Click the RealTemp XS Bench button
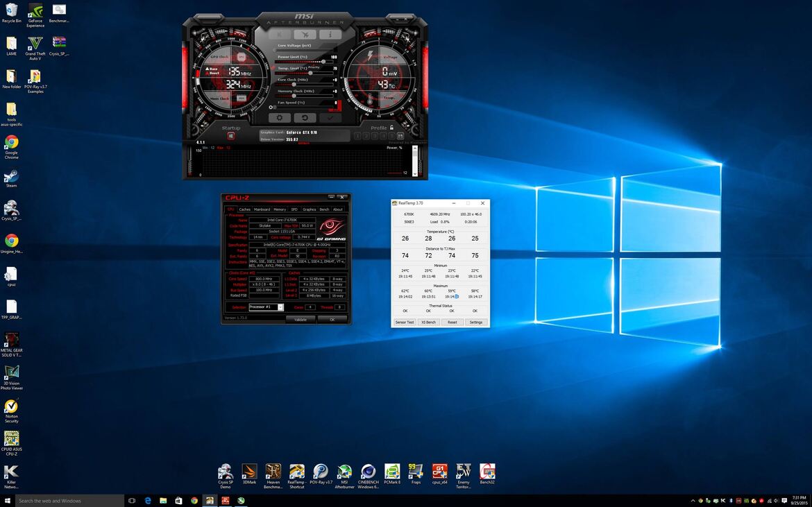Screen dimensions: 812x507 (428, 322)
